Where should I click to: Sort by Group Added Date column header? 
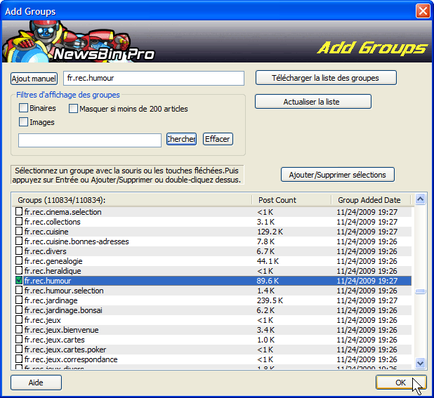click(371, 200)
